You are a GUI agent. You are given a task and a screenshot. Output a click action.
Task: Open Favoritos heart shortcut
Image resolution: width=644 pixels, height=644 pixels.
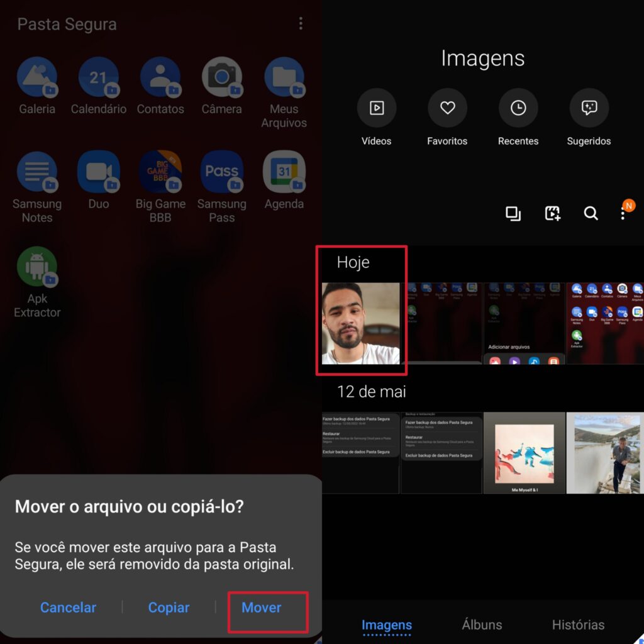point(447,108)
